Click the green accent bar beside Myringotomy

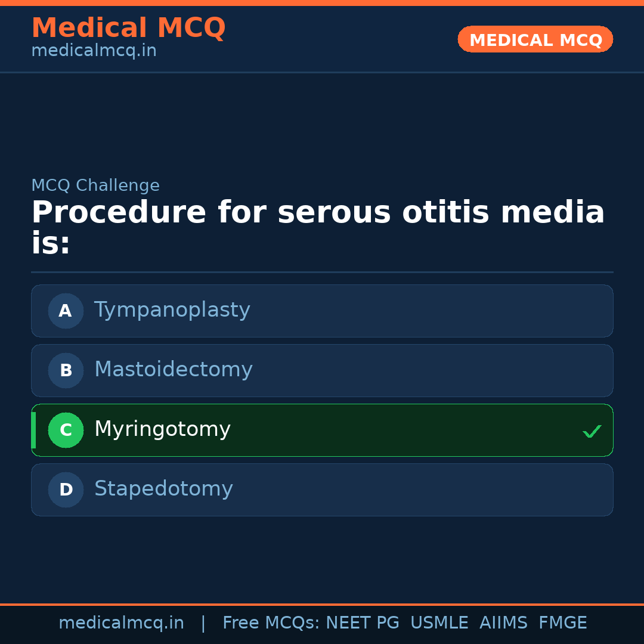tap(33, 430)
